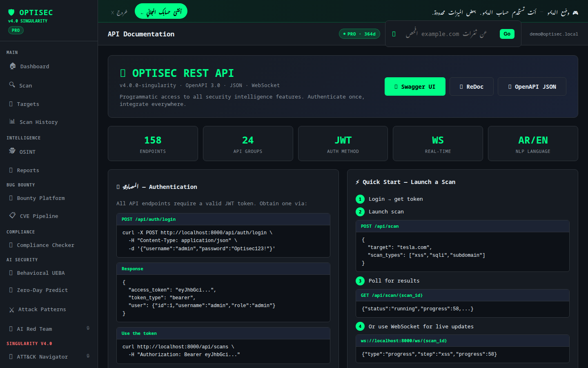Click the JWT Auth Method card
The width and height of the screenshot is (588, 368).
(x=343, y=144)
